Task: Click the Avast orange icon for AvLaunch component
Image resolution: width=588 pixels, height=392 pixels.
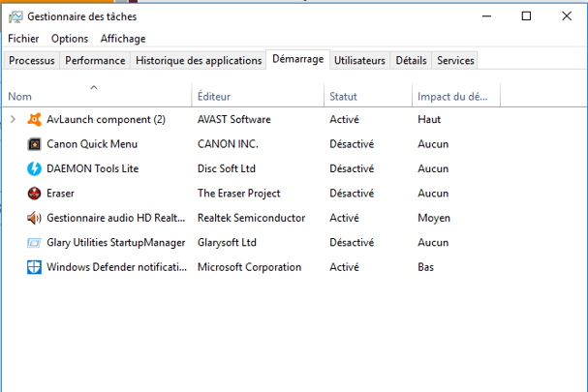Action: (34, 120)
